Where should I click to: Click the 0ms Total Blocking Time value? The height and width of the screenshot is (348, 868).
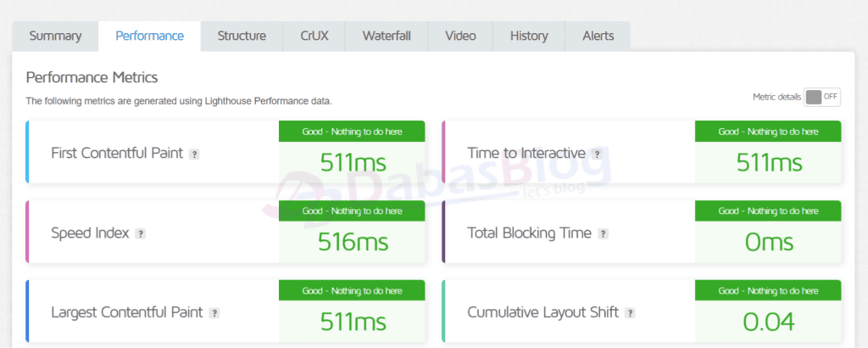coord(769,242)
